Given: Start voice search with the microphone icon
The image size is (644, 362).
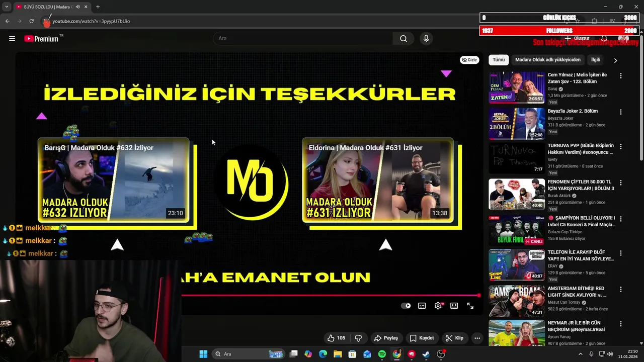Looking at the screenshot, I should pos(426,39).
